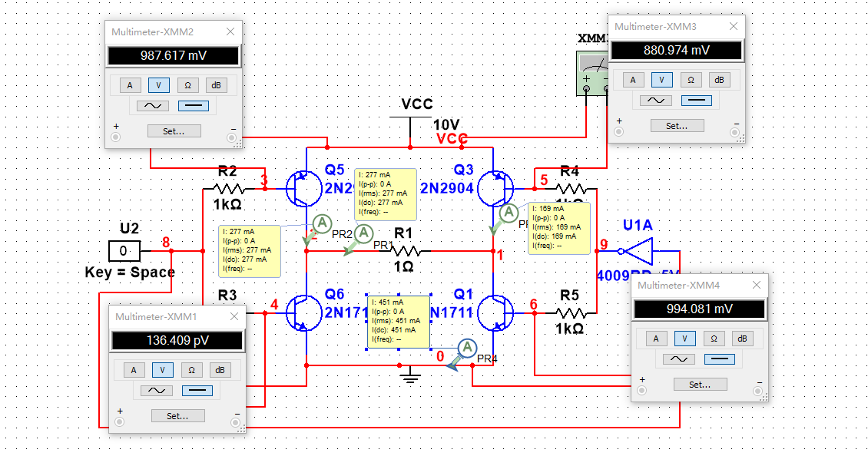Select resistor R4 symbol
The width and height of the screenshot is (868, 456).
(570, 190)
